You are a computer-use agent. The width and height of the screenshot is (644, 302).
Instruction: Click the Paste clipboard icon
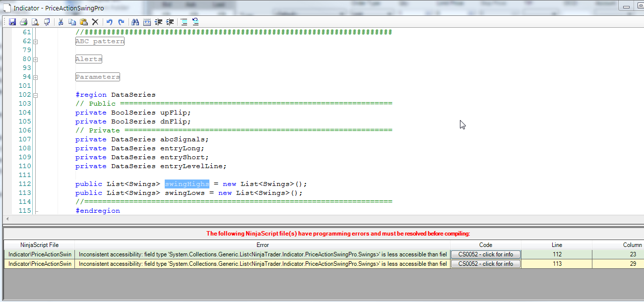[83, 22]
